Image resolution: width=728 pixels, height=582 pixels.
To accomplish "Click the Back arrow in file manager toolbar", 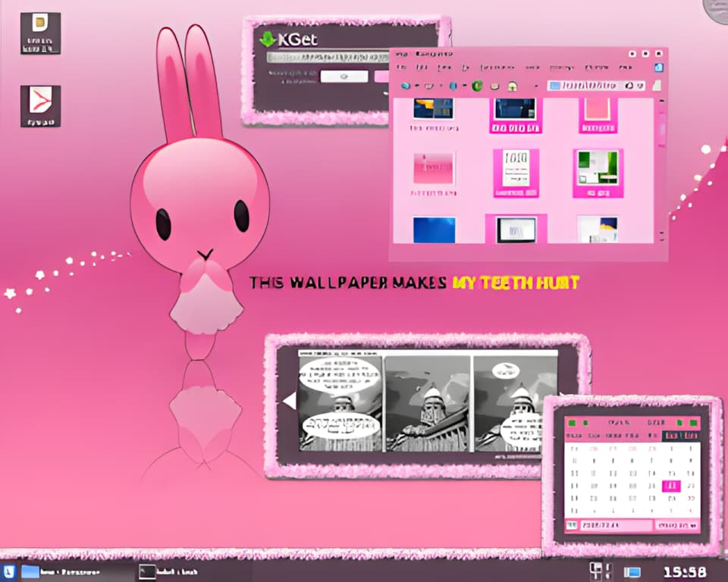I will (405, 86).
